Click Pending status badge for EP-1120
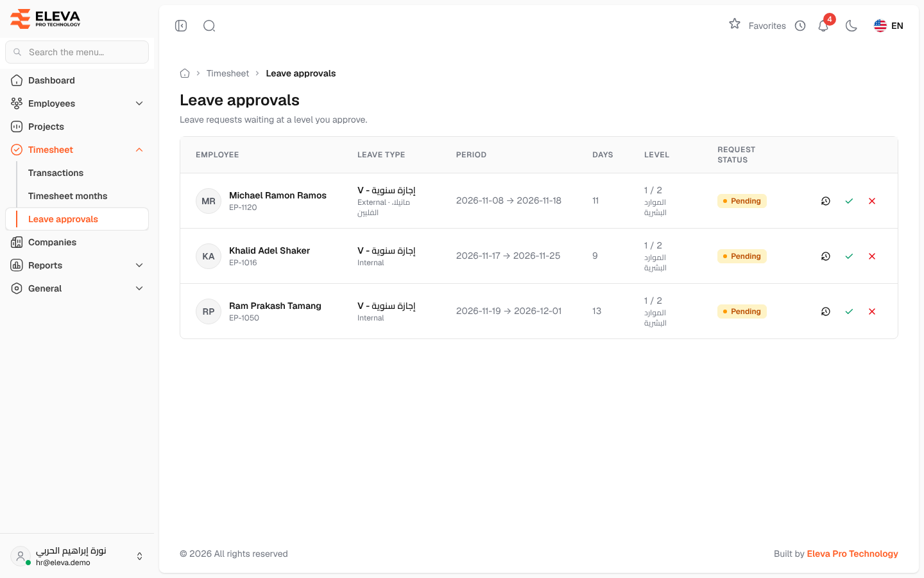The width and height of the screenshot is (924, 578). [x=742, y=201]
